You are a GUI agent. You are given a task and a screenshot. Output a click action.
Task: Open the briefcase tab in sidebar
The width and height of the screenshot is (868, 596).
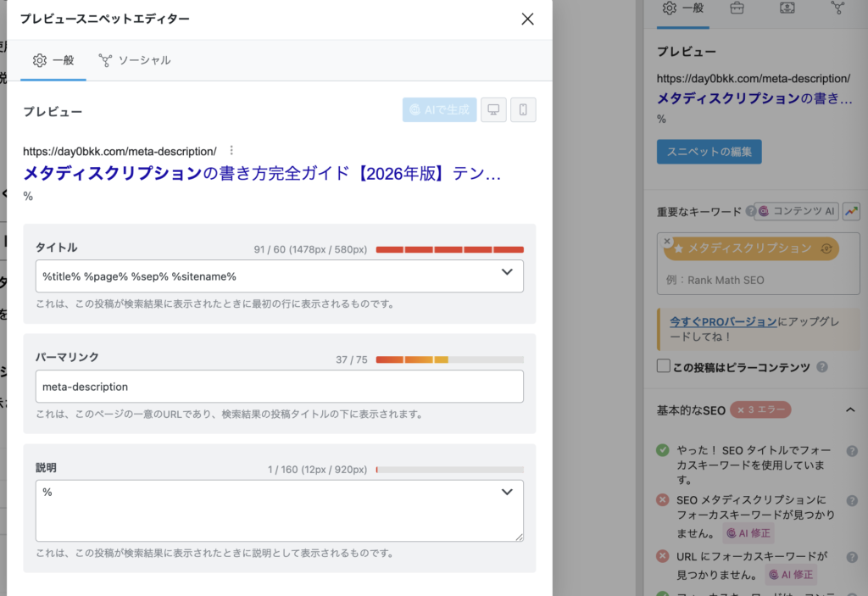coord(737,8)
